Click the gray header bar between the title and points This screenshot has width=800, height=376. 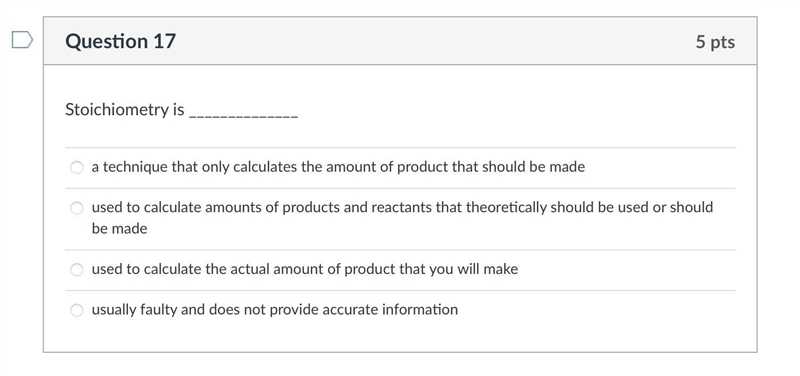[x=435, y=41]
